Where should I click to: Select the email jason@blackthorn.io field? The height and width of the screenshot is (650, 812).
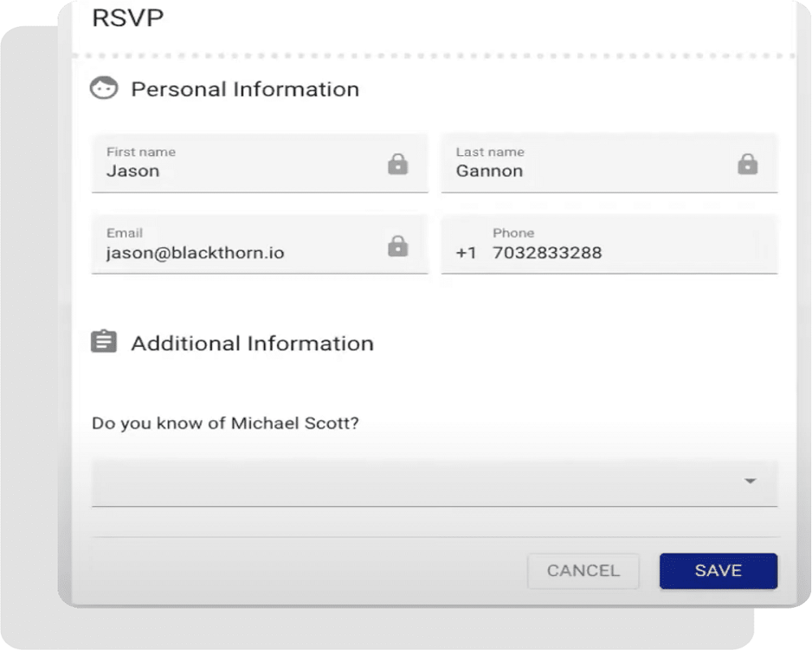(x=260, y=244)
